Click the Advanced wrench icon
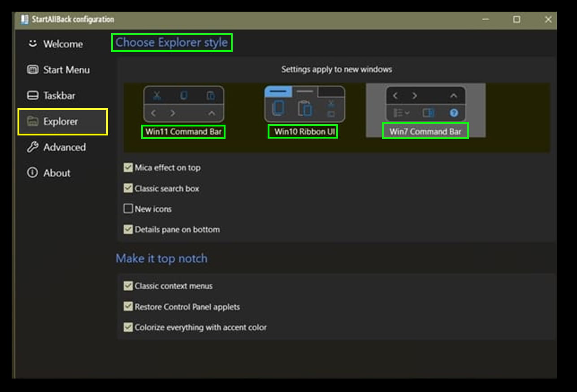 pyautogui.click(x=32, y=147)
